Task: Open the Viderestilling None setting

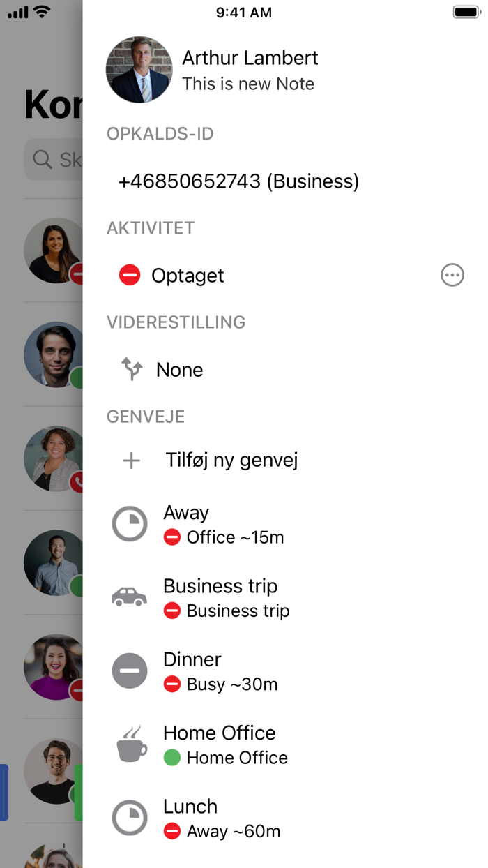Action: click(x=179, y=369)
